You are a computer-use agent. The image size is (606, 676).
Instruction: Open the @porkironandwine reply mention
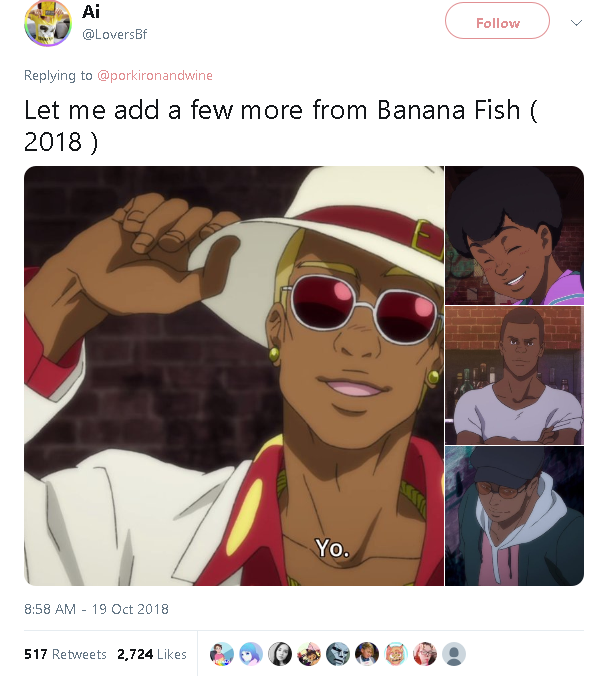(x=154, y=75)
